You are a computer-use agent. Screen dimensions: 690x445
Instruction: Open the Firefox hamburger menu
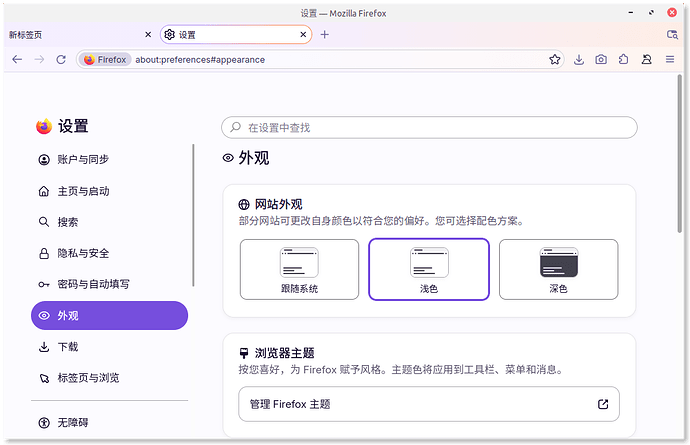[670, 59]
